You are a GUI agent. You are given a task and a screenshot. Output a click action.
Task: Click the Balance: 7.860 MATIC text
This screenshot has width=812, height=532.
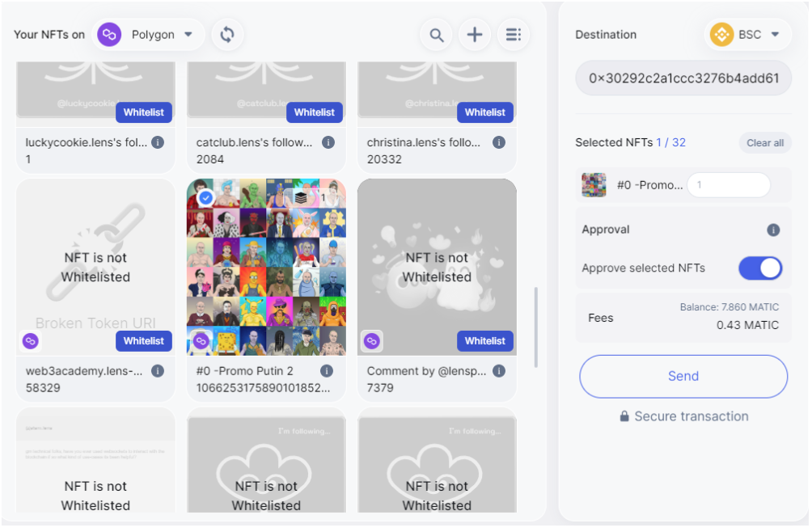point(730,307)
